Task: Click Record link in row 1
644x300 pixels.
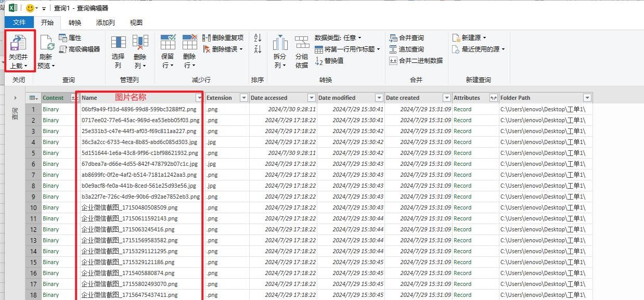Action: 462,109
